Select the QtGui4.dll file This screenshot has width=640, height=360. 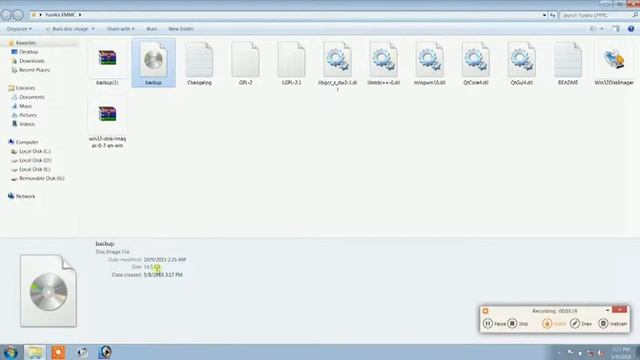[522, 63]
